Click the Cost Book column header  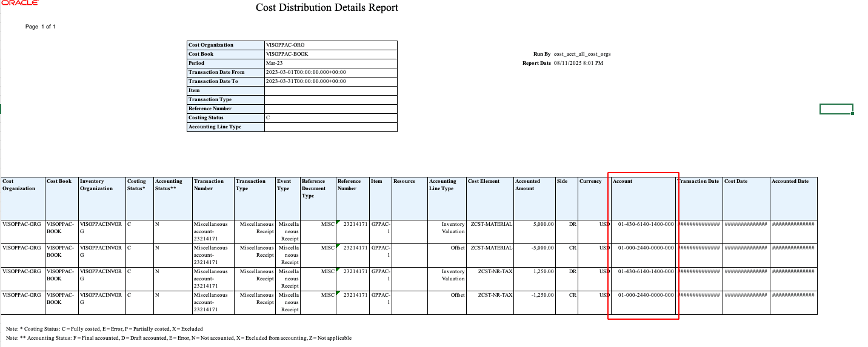62,198
